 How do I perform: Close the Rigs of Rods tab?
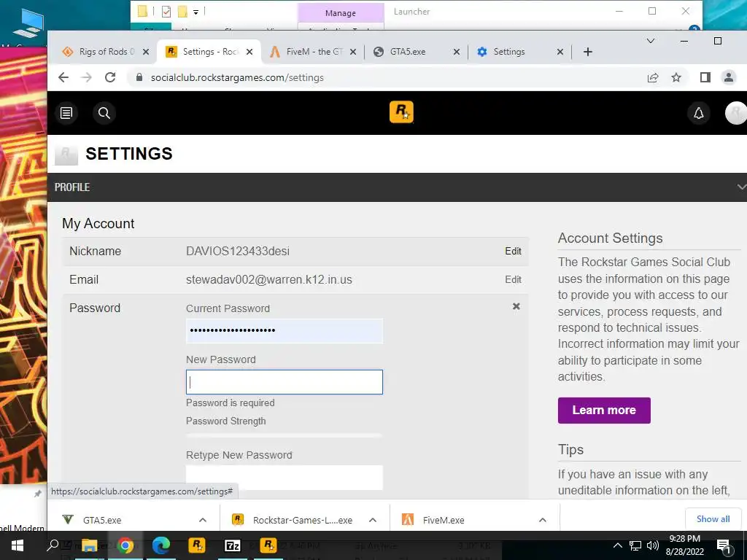point(146,52)
